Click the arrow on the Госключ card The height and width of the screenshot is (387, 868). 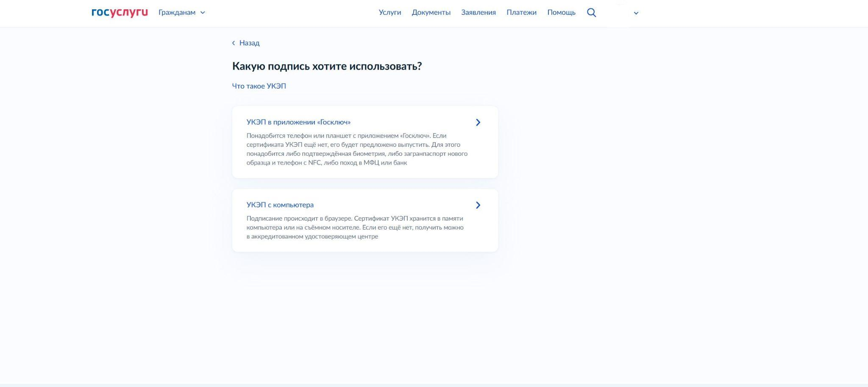[478, 123]
